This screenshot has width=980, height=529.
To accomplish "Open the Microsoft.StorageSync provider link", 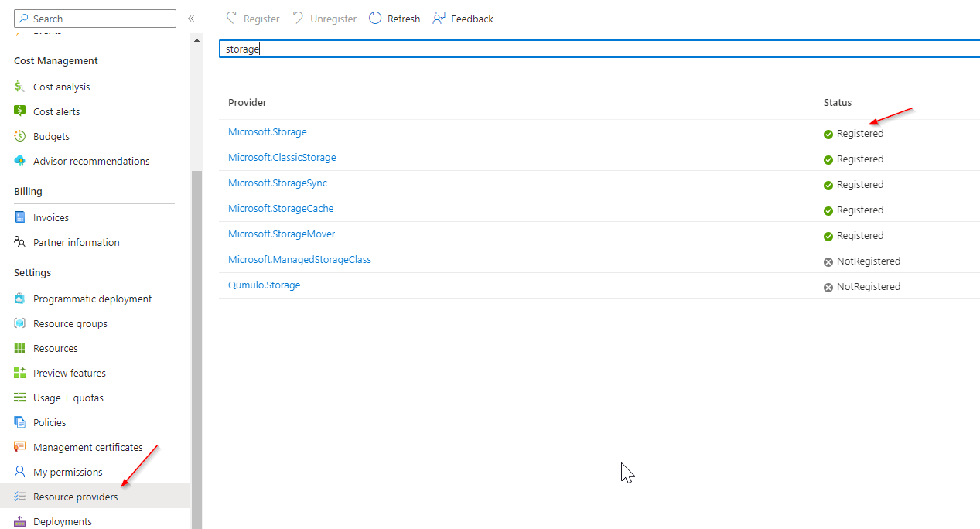I will 278,183.
